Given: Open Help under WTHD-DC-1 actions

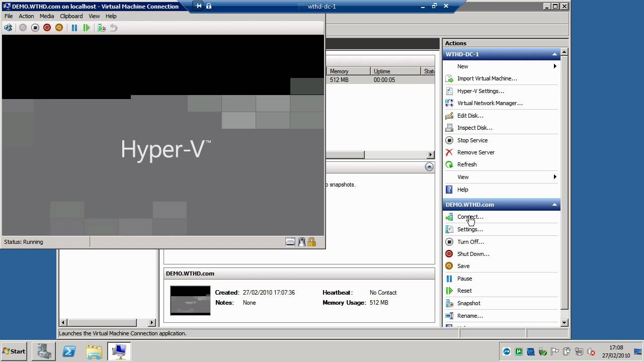Looking at the screenshot, I should click(x=462, y=190).
